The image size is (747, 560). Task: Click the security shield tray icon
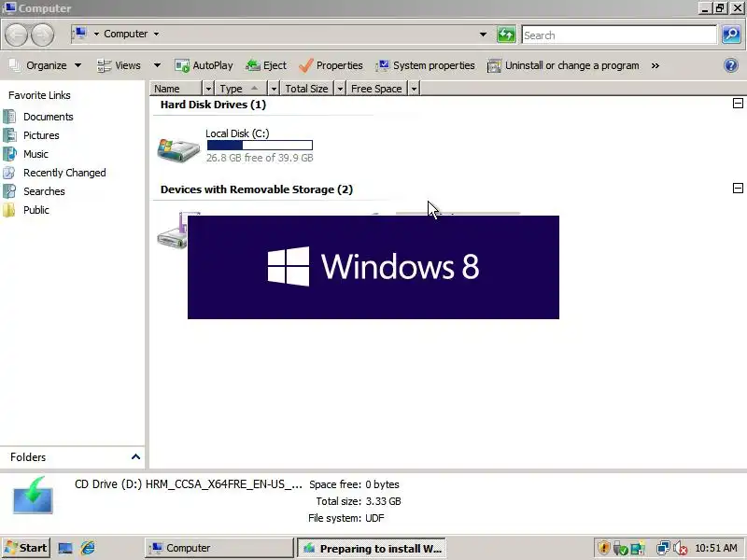coord(603,548)
